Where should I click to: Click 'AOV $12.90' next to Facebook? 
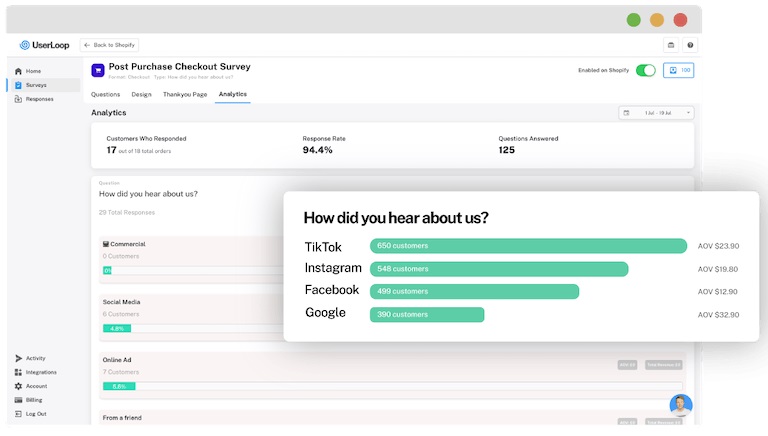(718, 291)
